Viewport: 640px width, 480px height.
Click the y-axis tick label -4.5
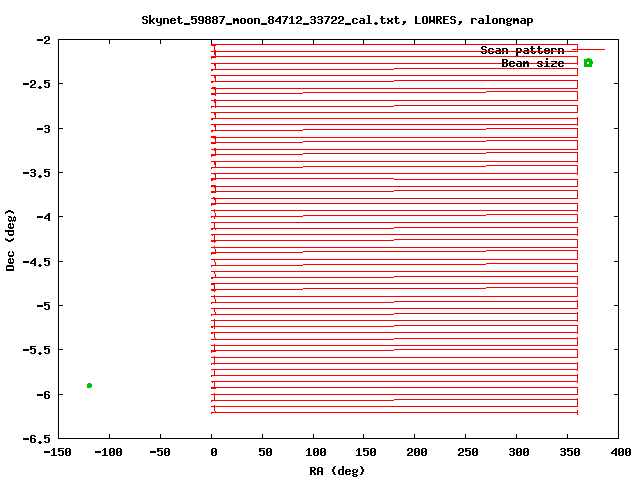pyautogui.click(x=37, y=262)
